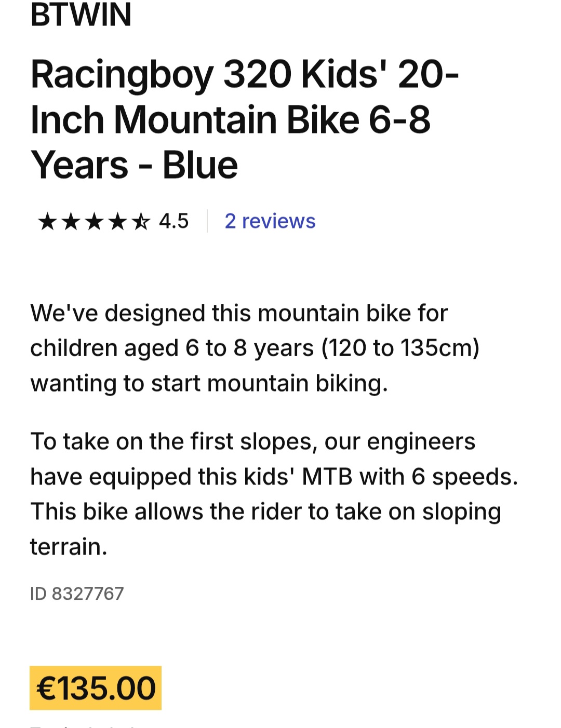Click the divider between rating and reviews
This screenshot has height=728, width=561.
click(x=207, y=221)
